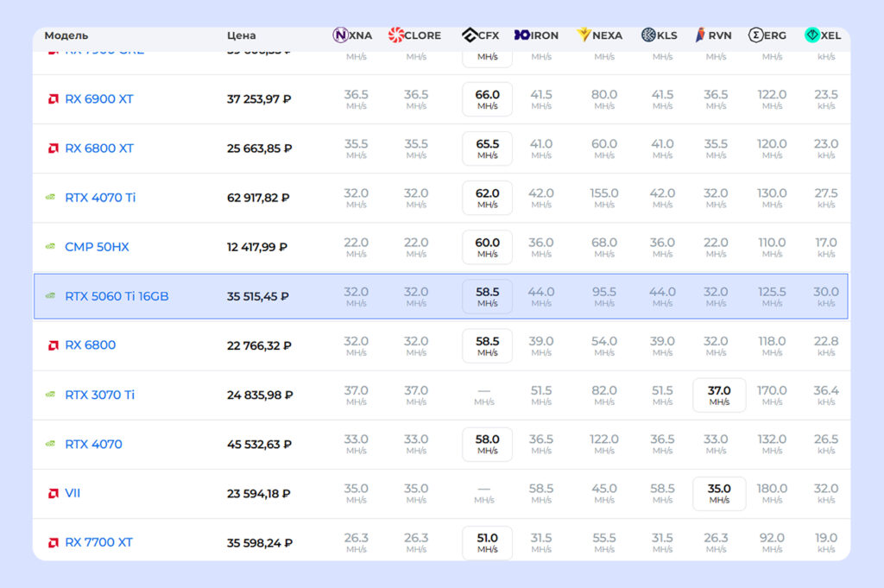Open the CMP 50HX model link
Screen dimensions: 884x588
click(97, 247)
